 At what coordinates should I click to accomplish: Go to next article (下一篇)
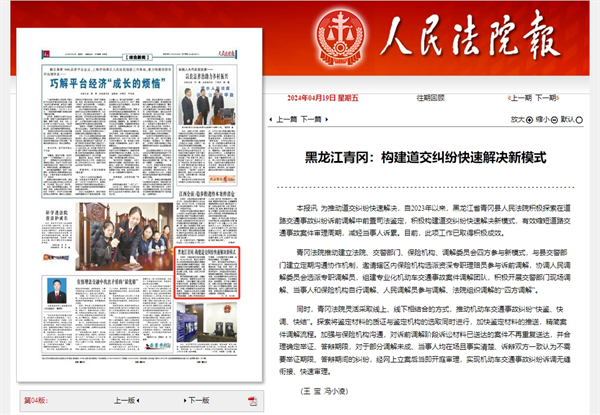pyautogui.click(x=311, y=118)
